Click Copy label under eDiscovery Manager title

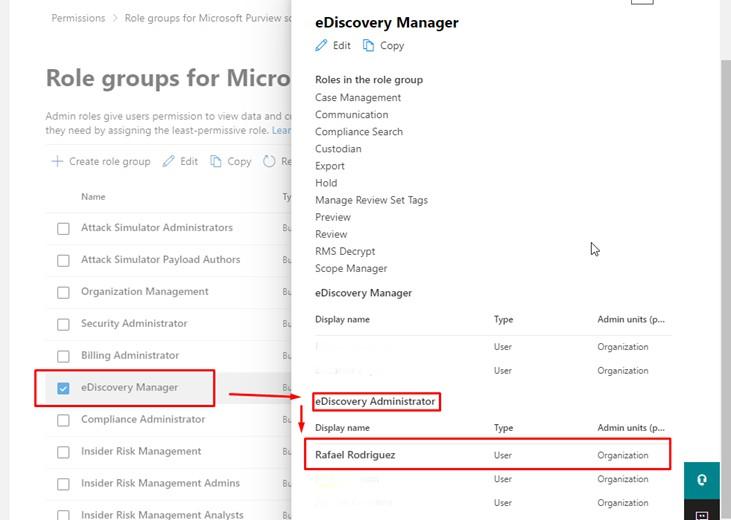click(392, 46)
